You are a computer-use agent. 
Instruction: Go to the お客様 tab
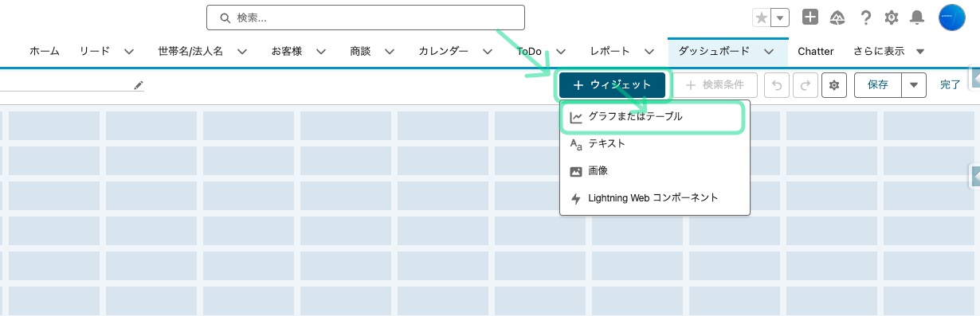[287, 51]
